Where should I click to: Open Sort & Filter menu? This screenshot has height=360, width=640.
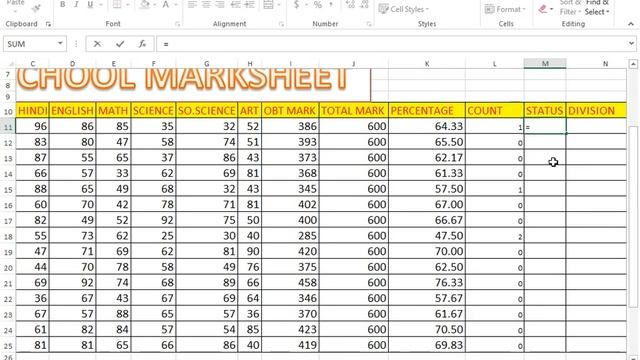570,7
